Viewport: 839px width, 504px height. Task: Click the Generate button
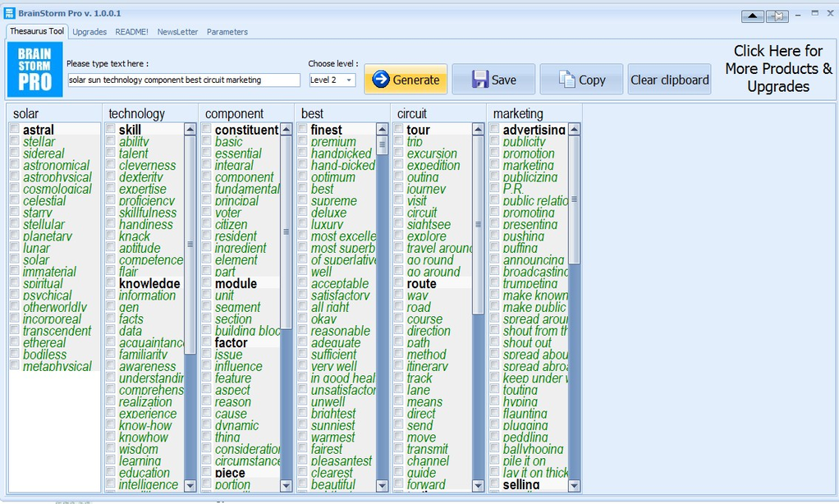pyautogui.click(x=406, y=79)
